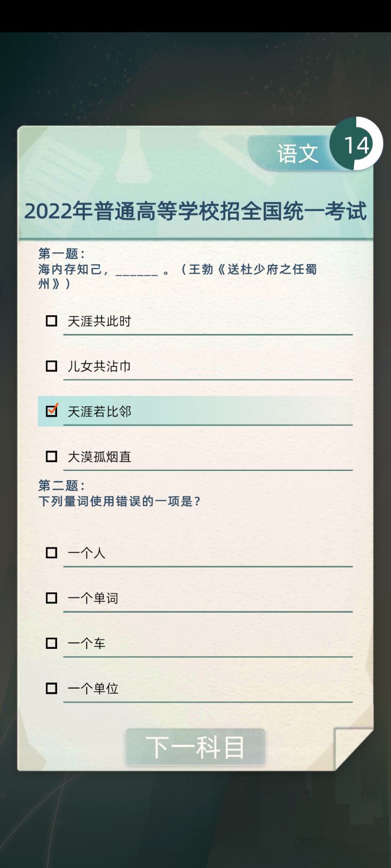Check the box for 天涯共此时
This screenshot has width=391, height=868.
tap(52, 321)
